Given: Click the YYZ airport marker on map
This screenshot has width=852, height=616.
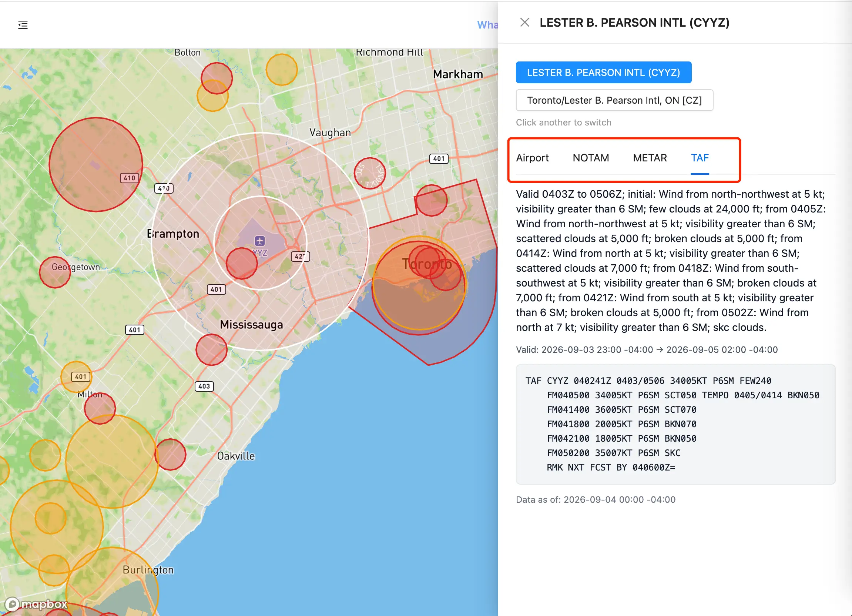Looking at the screenshot, I should coord(260,241).
